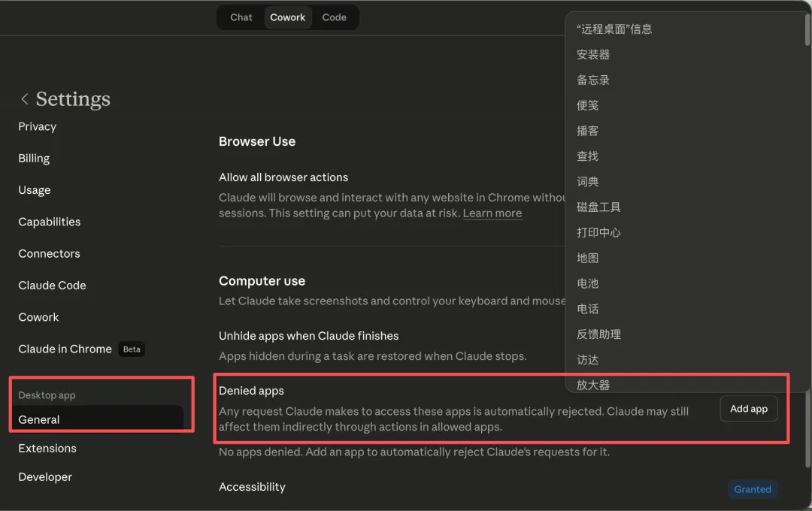Select General under Desktop app
This screenshot has width=812, height=511.
click(97, 419)
